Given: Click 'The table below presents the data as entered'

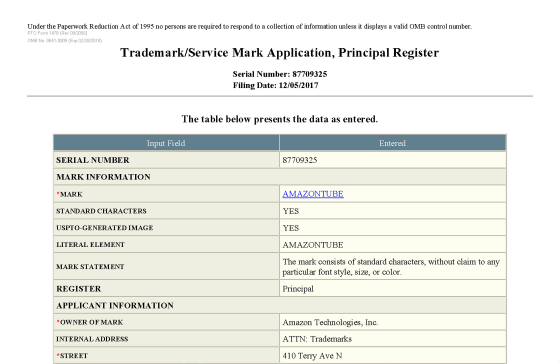Looking at the screenshot, I should click(x=280, y=119).
